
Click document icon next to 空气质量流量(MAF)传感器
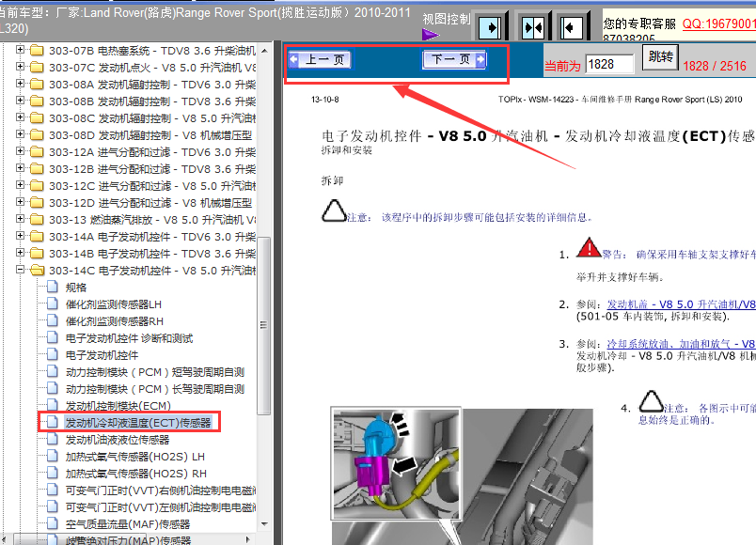tap(53, 523)
